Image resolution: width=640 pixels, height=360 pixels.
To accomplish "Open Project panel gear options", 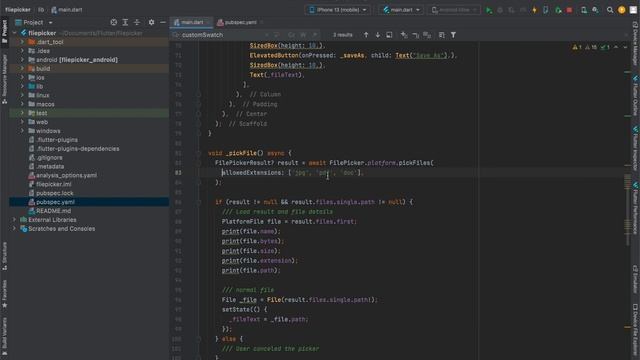I will tap(151, 22).
